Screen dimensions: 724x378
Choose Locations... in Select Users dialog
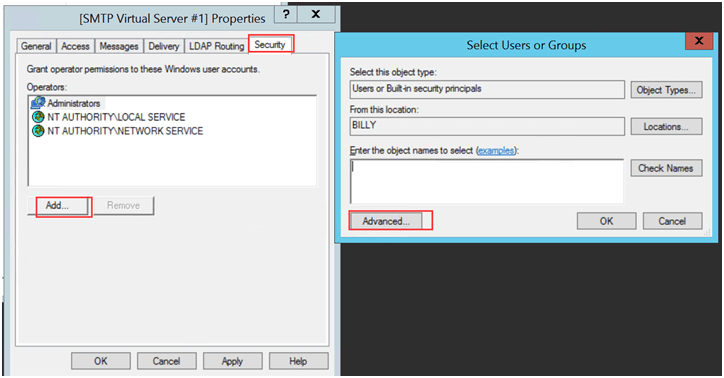point(666,126)
